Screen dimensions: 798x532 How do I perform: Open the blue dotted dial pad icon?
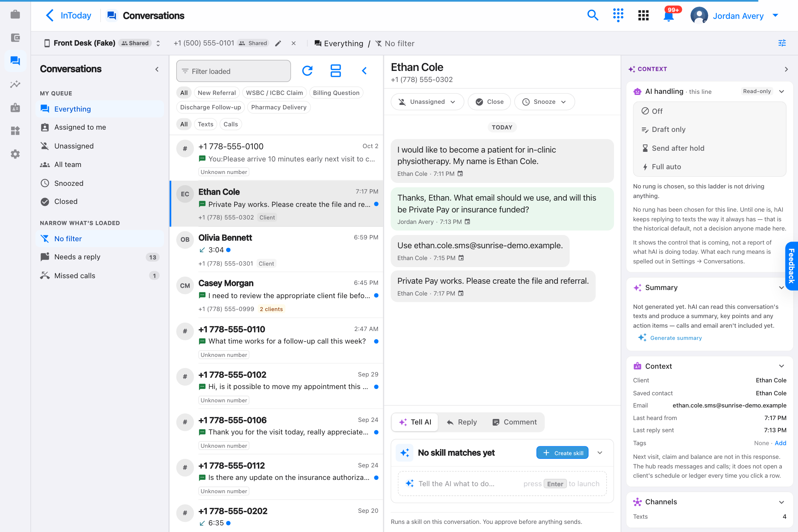pyautogui.click(x=618, y=16)
